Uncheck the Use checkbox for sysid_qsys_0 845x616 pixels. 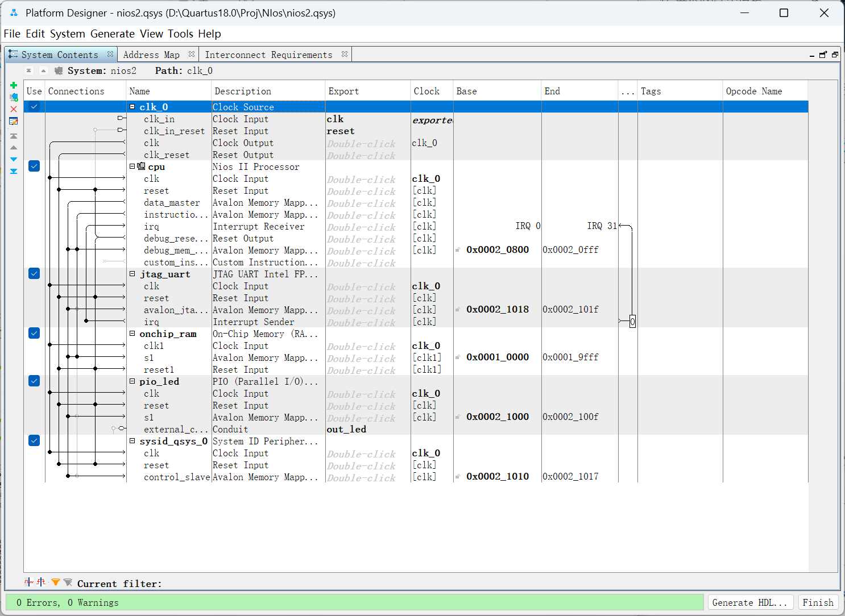pos(34,440)
